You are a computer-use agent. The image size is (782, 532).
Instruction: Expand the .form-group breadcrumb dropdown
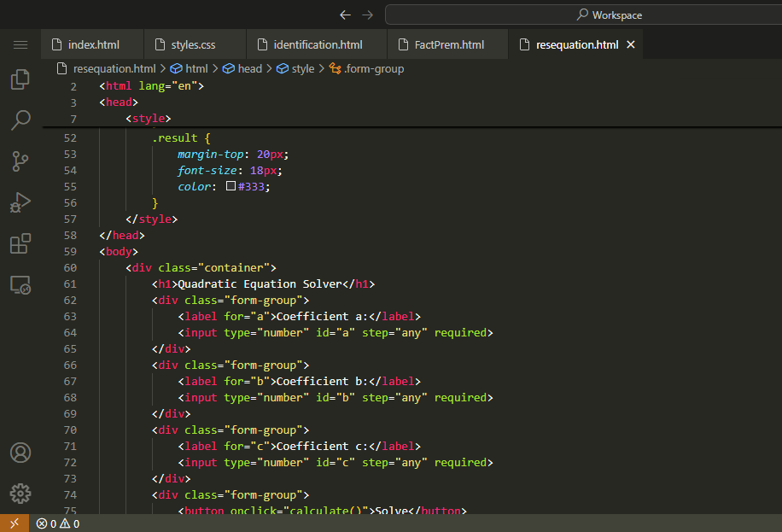click(374, 68)
